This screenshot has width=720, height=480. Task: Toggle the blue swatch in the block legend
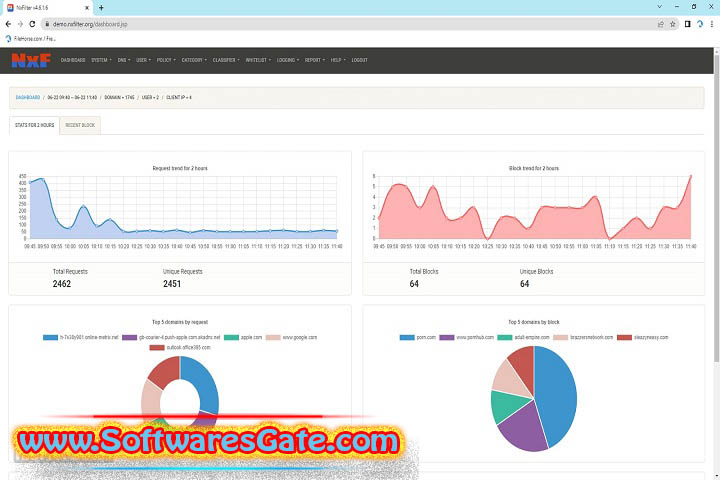[x=407, y=338]
